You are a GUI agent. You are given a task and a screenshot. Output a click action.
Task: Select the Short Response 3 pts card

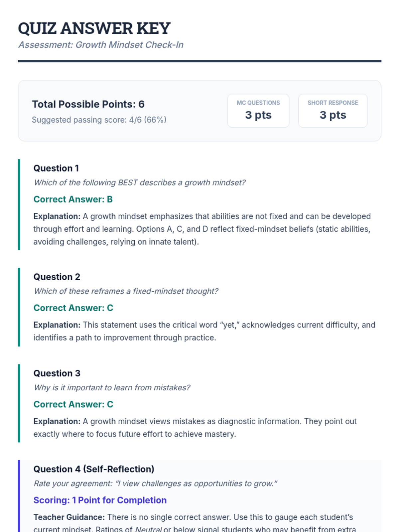332,111
